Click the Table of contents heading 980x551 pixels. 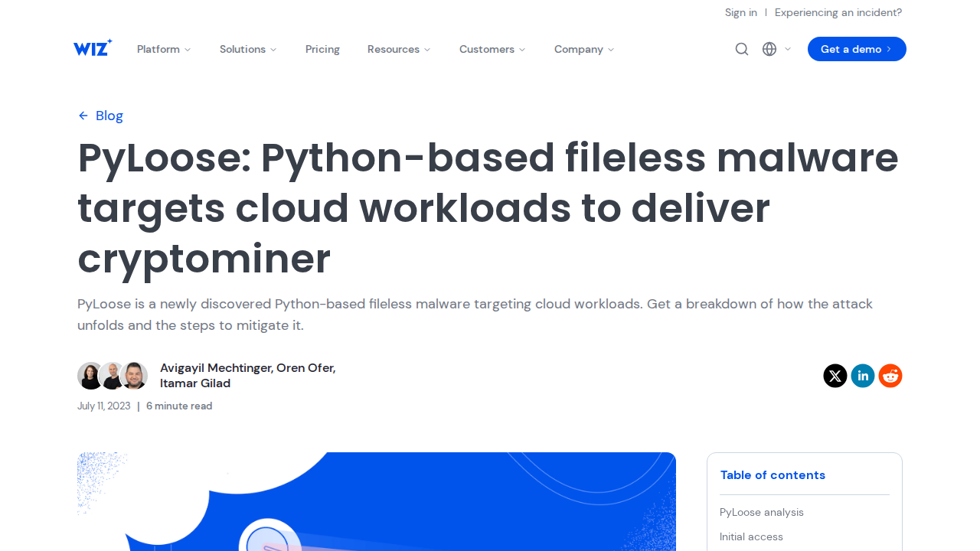coord(773,475)
